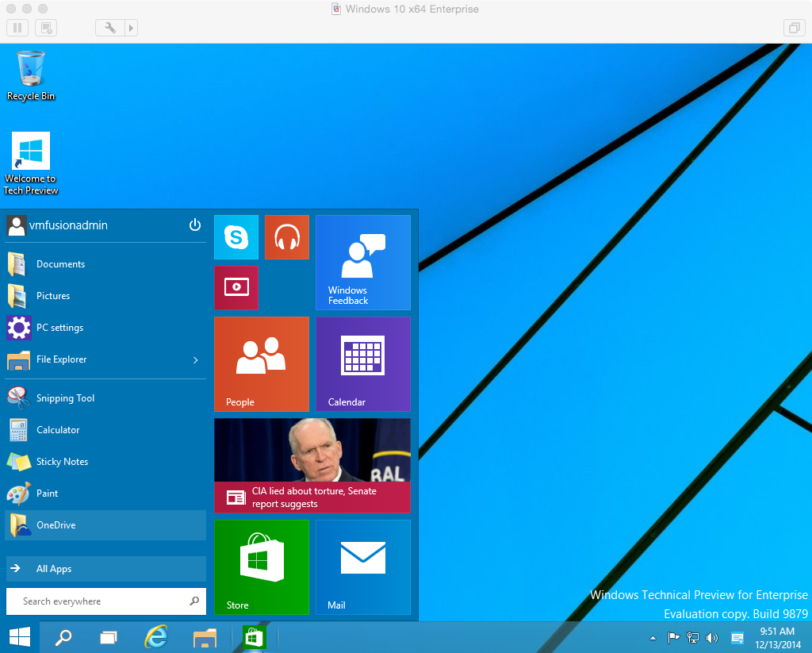Show All Apps list
This screenshot has width=812, height=653.
click(x=105, y=569)
